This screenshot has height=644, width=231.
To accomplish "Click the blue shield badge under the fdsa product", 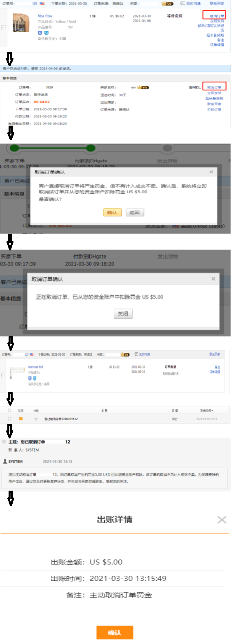I will [x=40, y=33].
